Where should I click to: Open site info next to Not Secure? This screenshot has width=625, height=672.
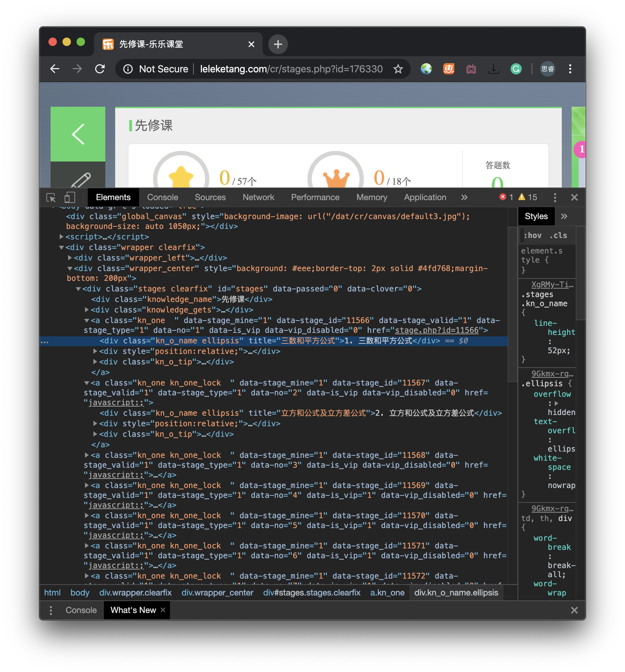(x=128, y=69)
